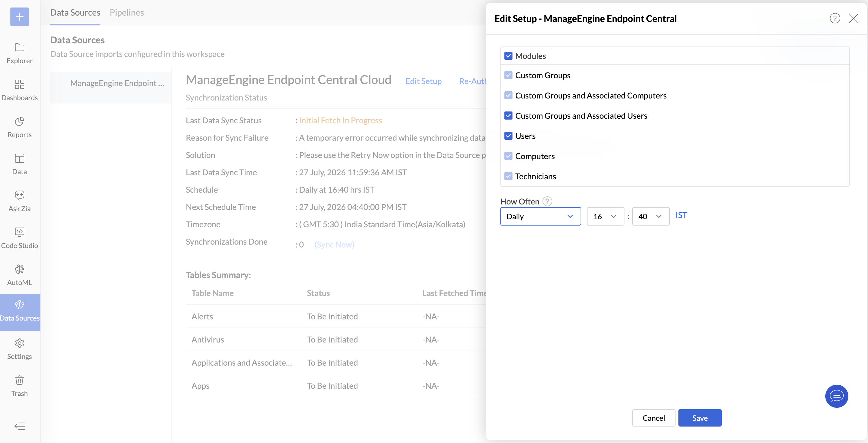Toggle the Computers checkbox

point(508,156)
